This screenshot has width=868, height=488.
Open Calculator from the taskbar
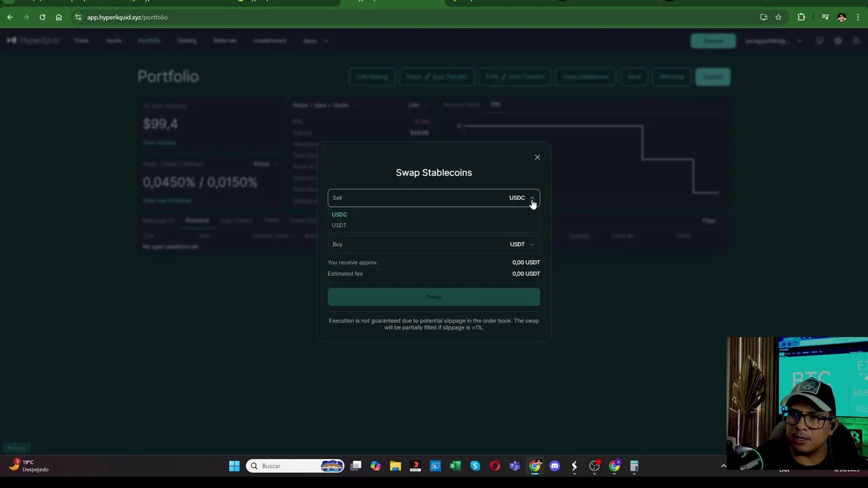[x=634, y=466]
